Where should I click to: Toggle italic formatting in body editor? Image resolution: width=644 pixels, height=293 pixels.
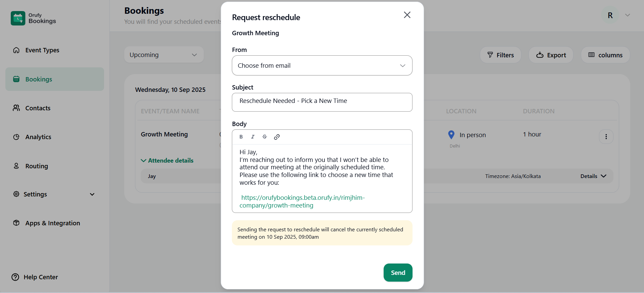coord(253,137)
